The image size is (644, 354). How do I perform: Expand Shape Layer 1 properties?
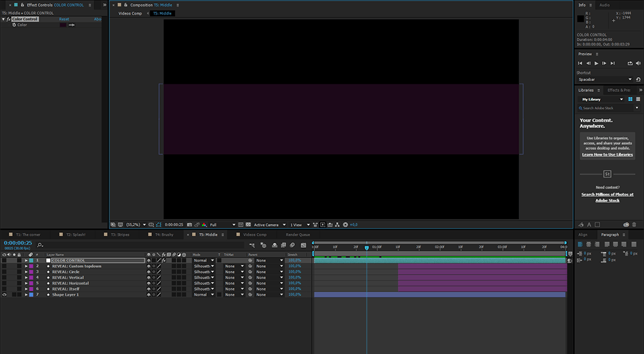26,294
